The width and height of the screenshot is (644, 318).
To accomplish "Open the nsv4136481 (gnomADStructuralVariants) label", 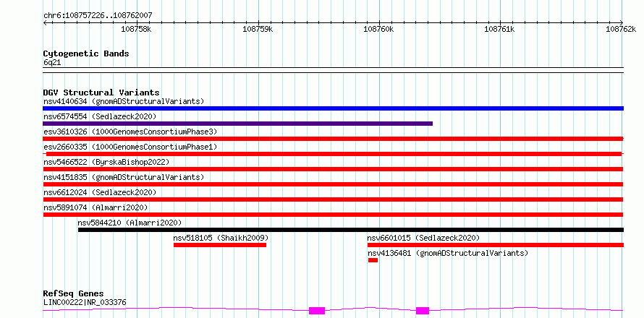I will click(448, 253).
